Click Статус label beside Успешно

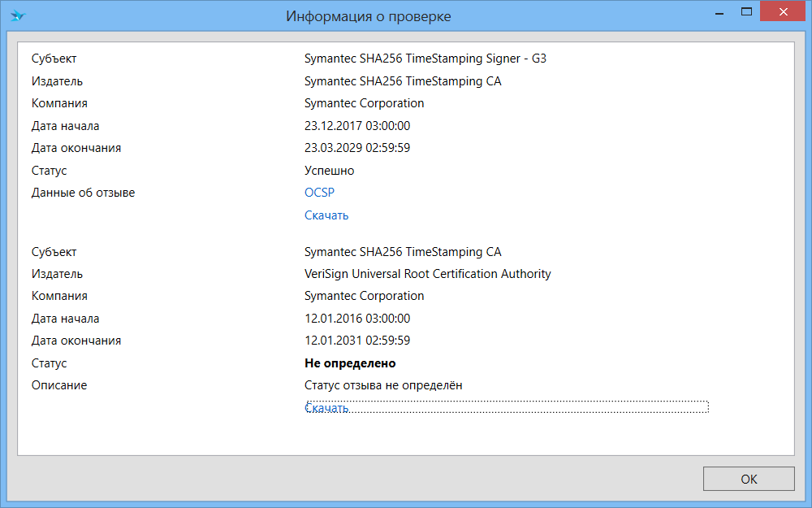coord(50,171)
